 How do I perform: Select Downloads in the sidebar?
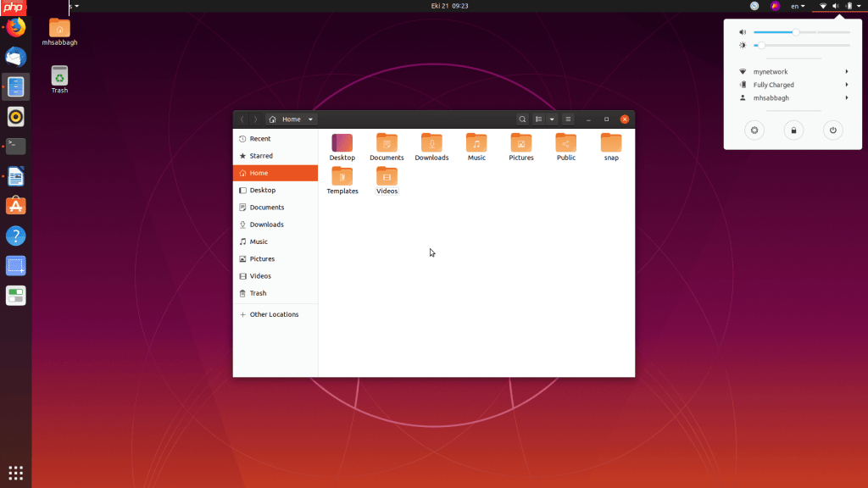coord(264,224)
